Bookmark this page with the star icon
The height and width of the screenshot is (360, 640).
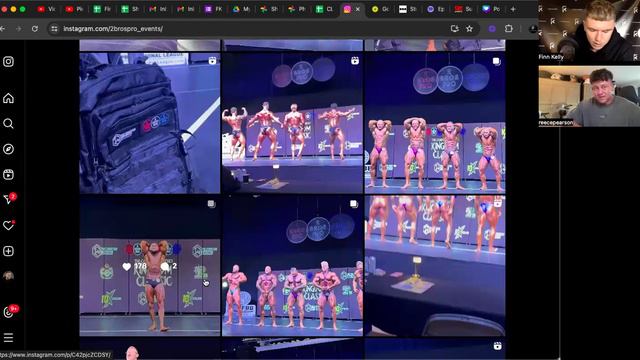(x=469, y=29)
